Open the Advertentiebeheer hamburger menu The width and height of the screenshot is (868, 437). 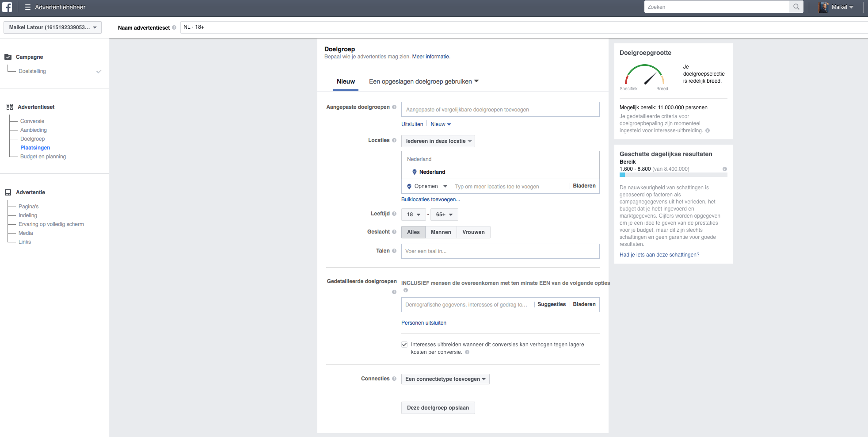click(x=28, y=7)
